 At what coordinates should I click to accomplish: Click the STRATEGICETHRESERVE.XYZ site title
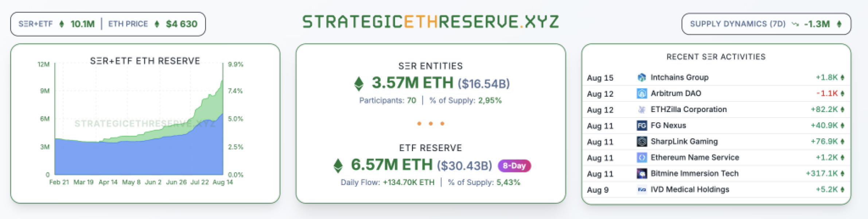pyautogui.click(x=431, y=22)
